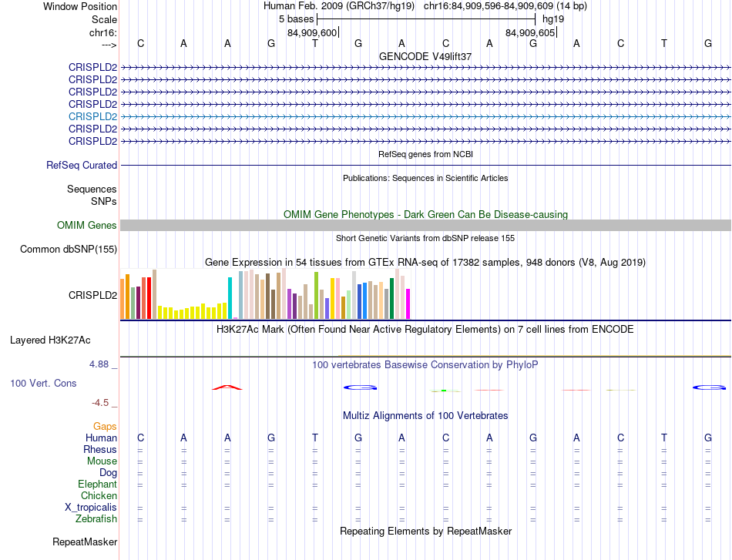Click the H3K27Ac Mark track title
732x560 pixels.
(x=425, y=330)
